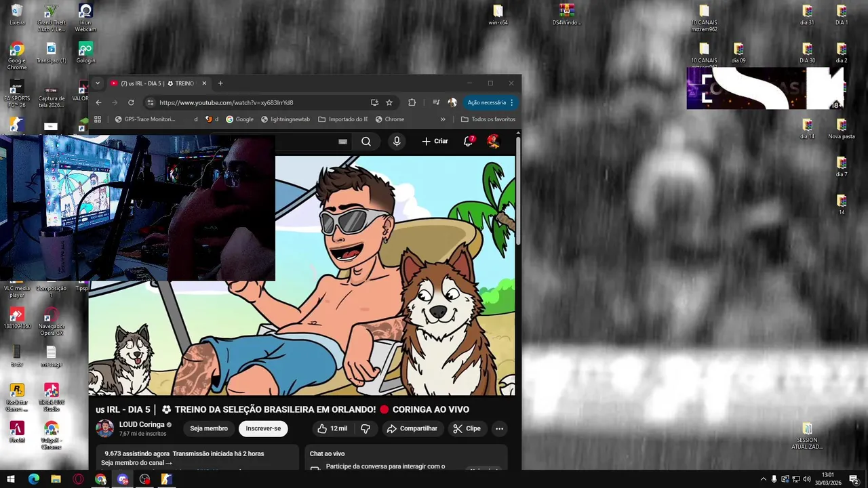
Task: Open OBS Studio from the taskbar
Action: coord(144,479)
